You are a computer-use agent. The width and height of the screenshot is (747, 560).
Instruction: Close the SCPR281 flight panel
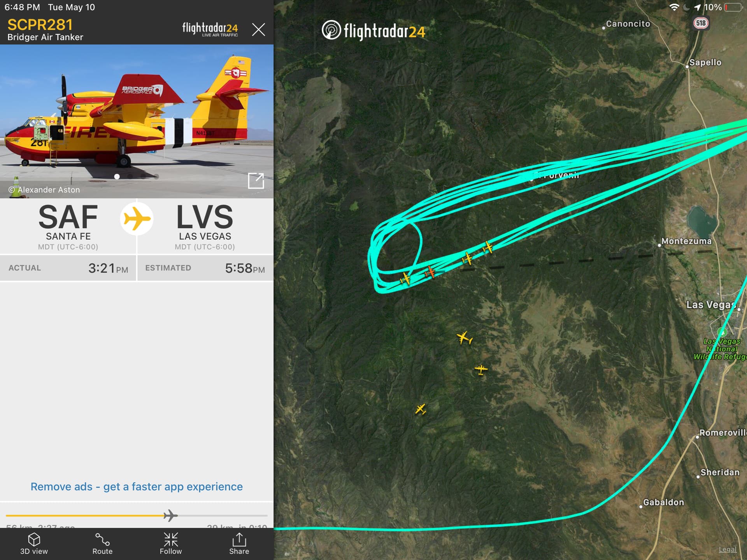258,30
